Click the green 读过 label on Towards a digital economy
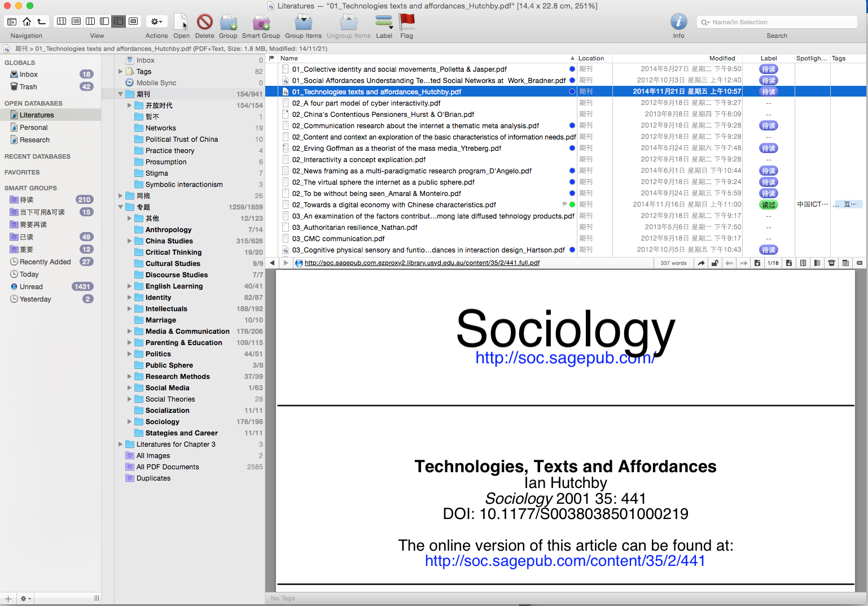 [x=769, y=205]
